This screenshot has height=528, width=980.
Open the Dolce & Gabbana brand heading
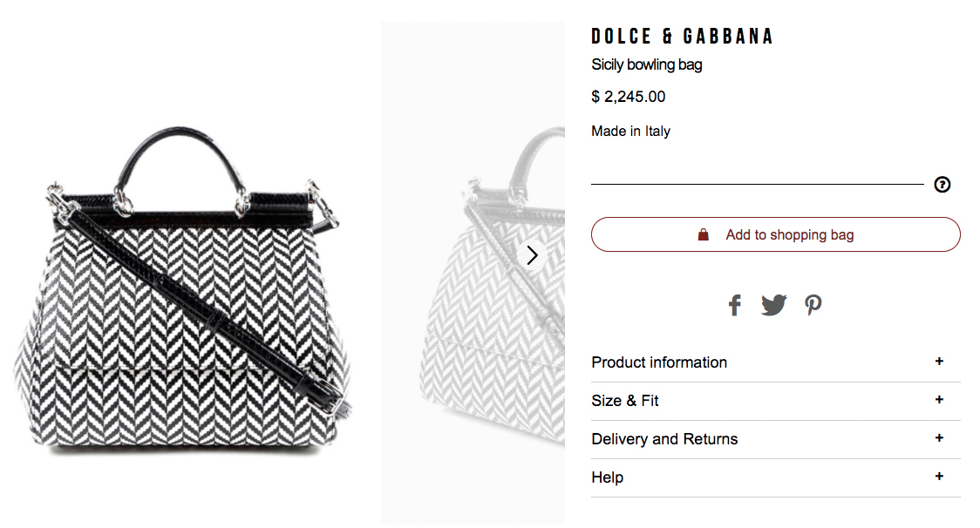[682, 37]
